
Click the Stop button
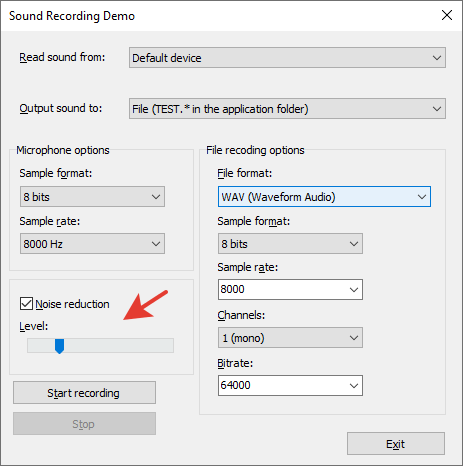[x=84, y=424]
